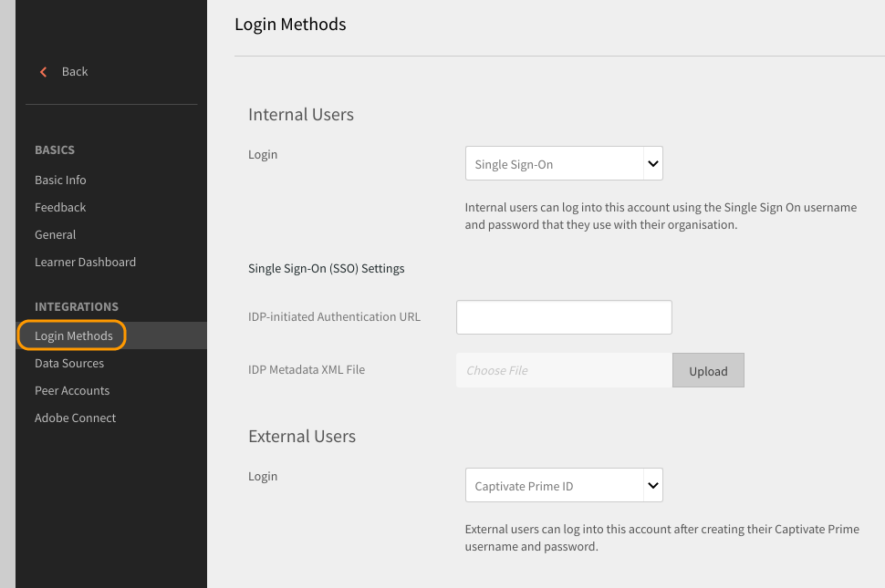The width and height of the screenshot is (885, 588).
Task: Click the INTEGRATIONS section header
Action: point(77,306)
